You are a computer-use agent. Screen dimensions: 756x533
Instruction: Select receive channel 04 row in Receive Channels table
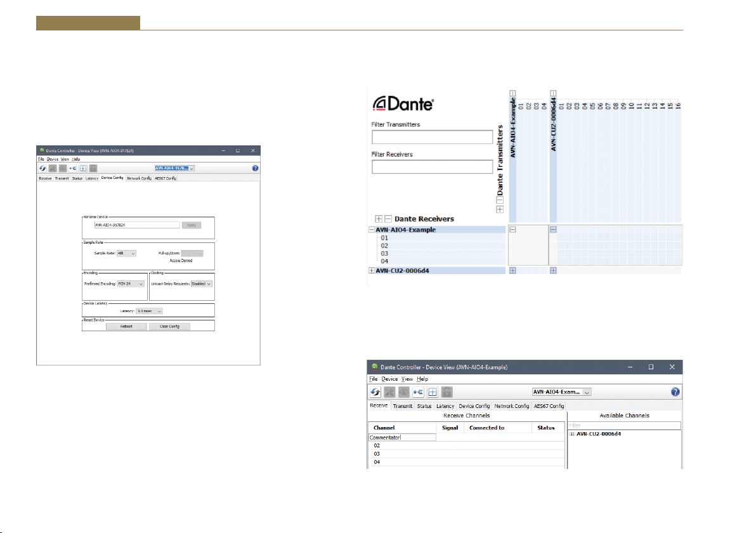tap(466, 462)
